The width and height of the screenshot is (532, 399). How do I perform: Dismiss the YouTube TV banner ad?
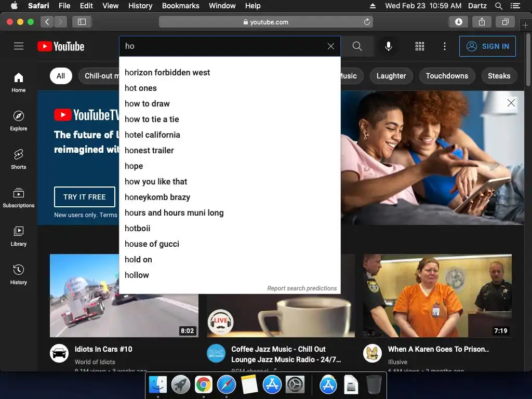[x=511, y=103]
